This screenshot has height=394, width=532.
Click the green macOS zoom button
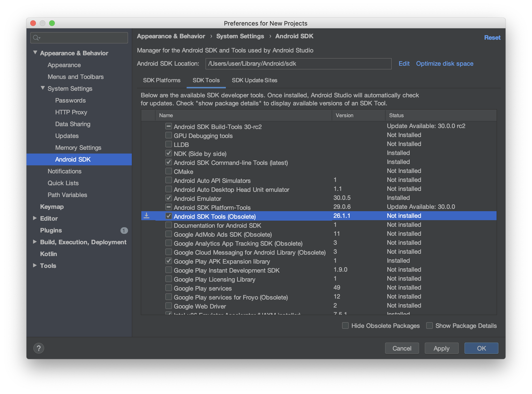coord(52,23)
